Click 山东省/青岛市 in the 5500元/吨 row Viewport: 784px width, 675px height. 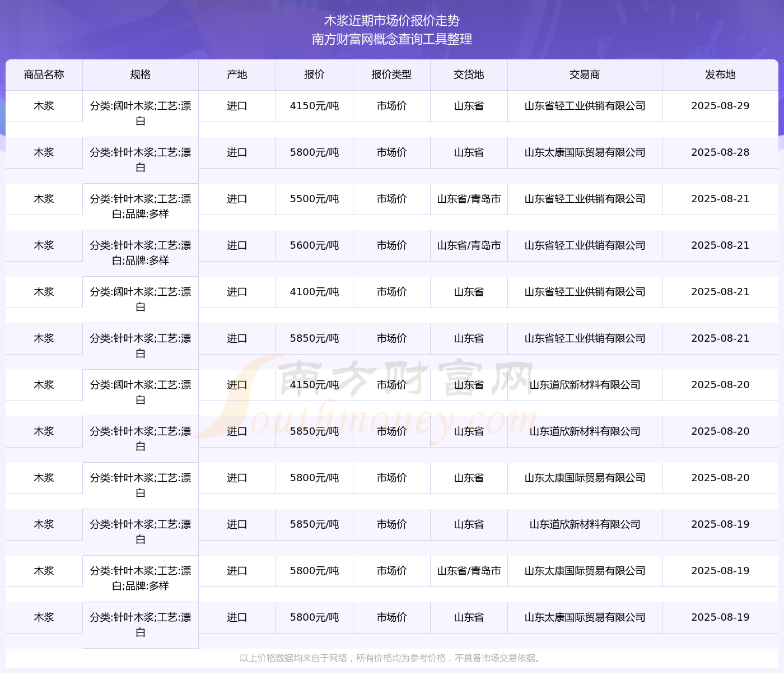coord(469,199)
